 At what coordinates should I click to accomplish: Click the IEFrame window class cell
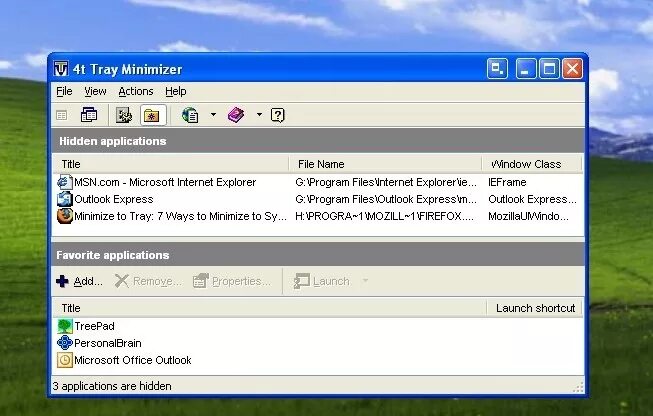tap(507, 182)
